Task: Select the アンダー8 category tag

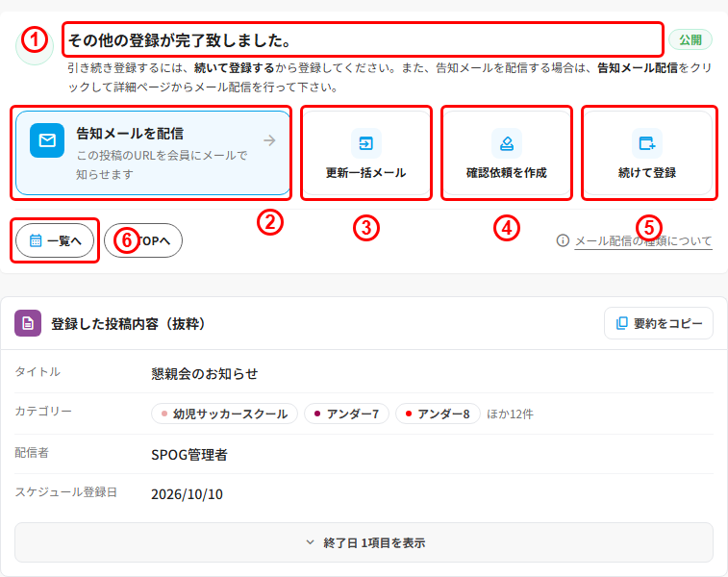Action: pyautogui.click(x=438, y=414)
